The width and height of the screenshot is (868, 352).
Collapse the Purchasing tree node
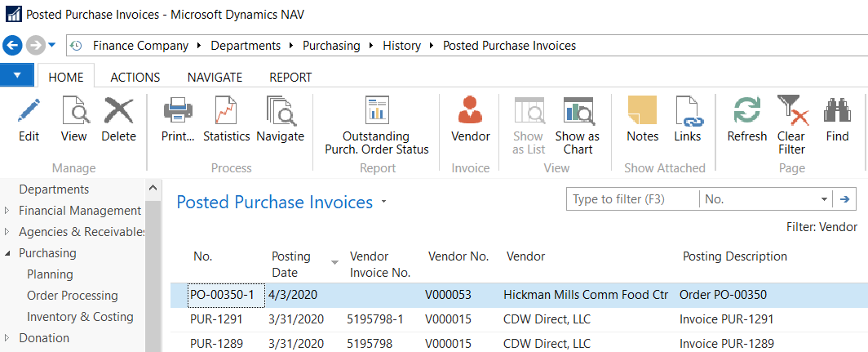pos(7,253)
